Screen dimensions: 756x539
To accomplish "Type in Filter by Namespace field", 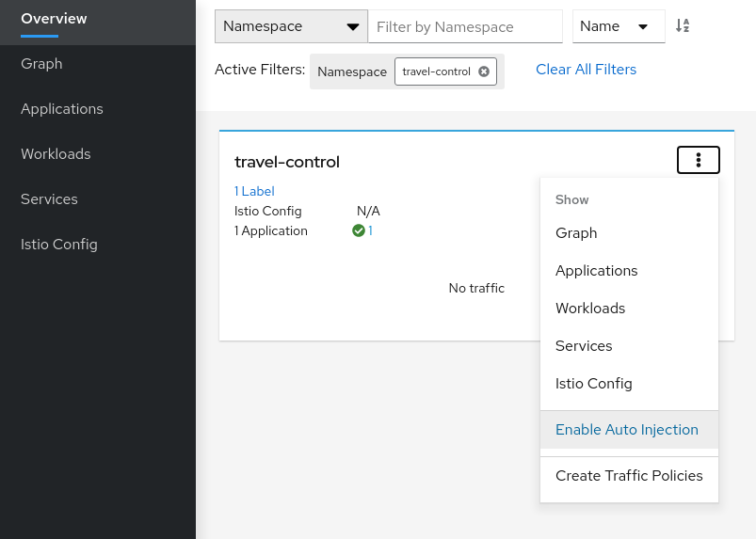I will [464, 27].
